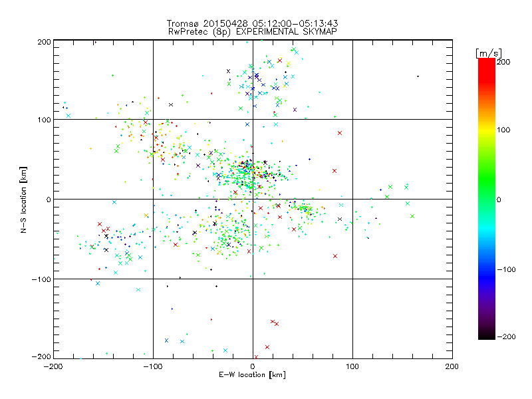Click the title line "Tromsø 20150428 05:12:00-05:13:43"
This screenshot has height=399, width=532.
[253, 23]
